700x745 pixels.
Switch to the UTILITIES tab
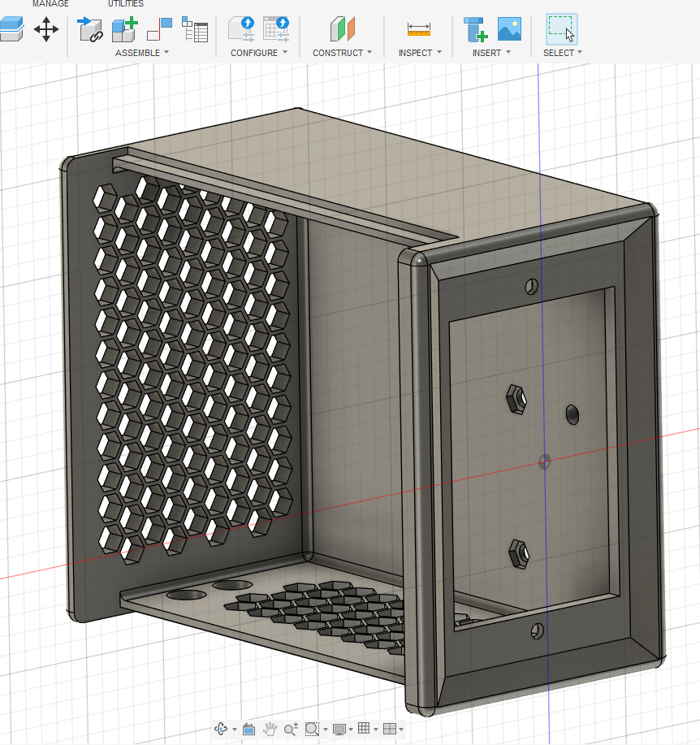tap(125, 4)
